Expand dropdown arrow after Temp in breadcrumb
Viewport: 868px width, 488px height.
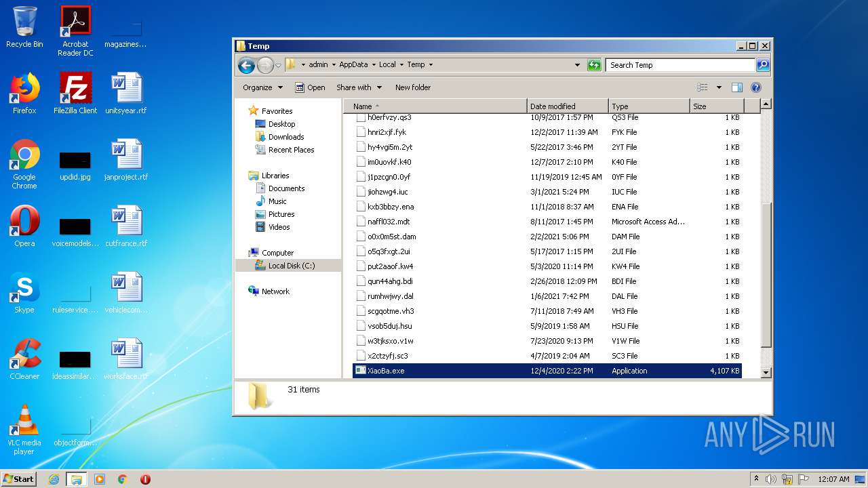[x=431, y=65]
